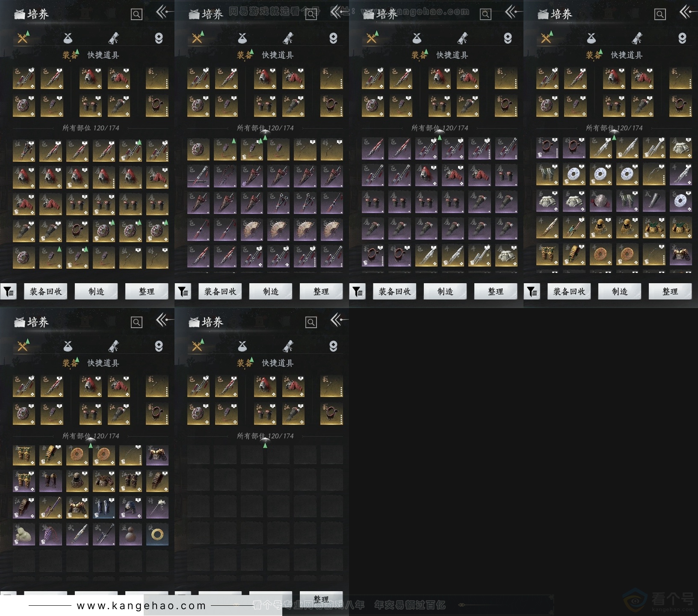Select the golden jade ring on blue background
The image size is (698, 616).
(157, 534)
